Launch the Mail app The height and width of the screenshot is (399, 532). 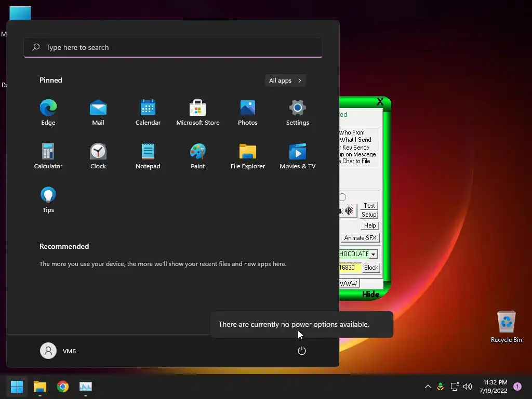(98, 113)
